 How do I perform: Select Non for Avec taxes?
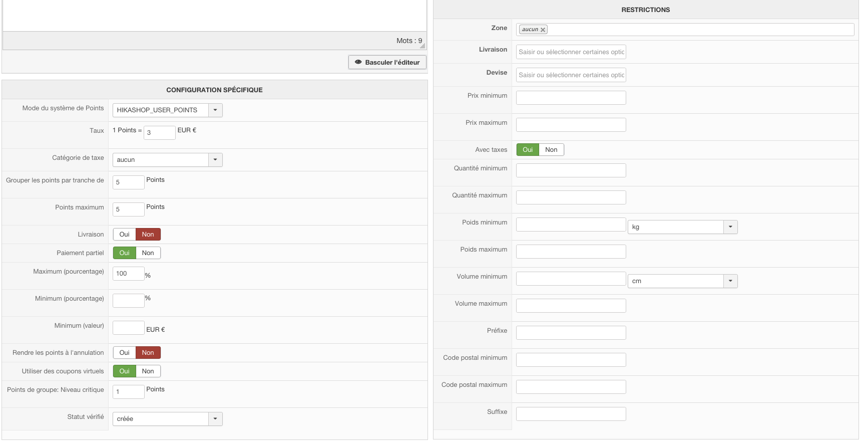551,150
